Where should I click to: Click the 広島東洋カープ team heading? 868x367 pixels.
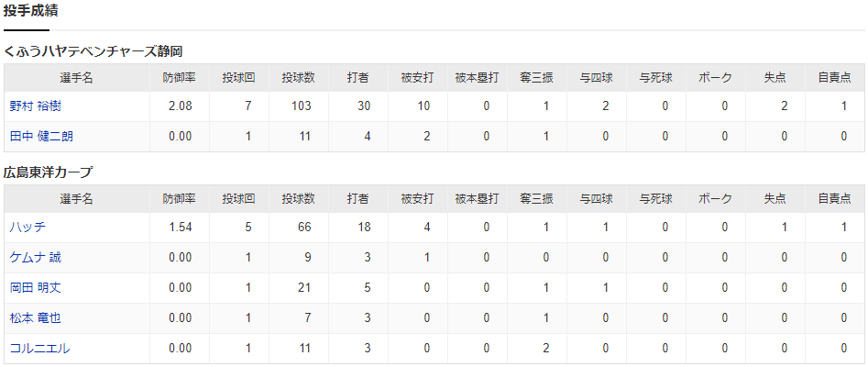click(48, 172)
